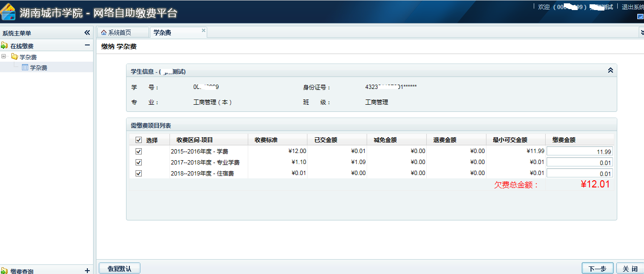Open the tab overflow arrow at right
This screenshot has width=644, height=274.
[x=641, y=33]
